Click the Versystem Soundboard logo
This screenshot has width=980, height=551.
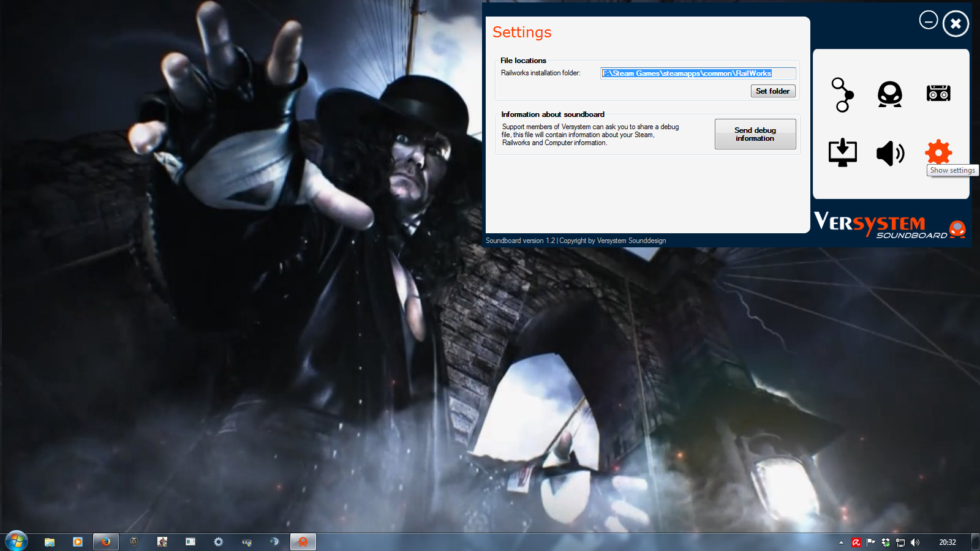(x=890, y=225)
